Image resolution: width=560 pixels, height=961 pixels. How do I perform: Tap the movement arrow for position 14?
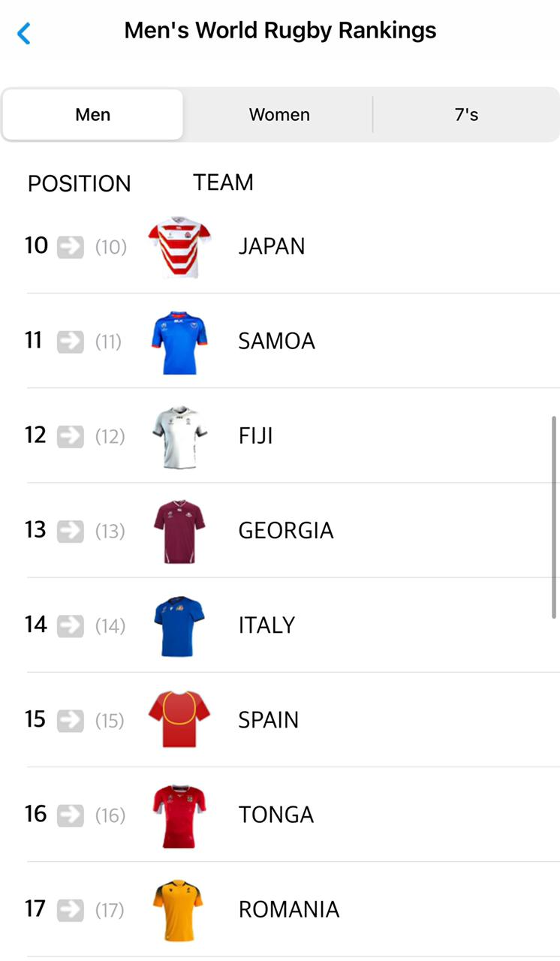tap(71, 625)
